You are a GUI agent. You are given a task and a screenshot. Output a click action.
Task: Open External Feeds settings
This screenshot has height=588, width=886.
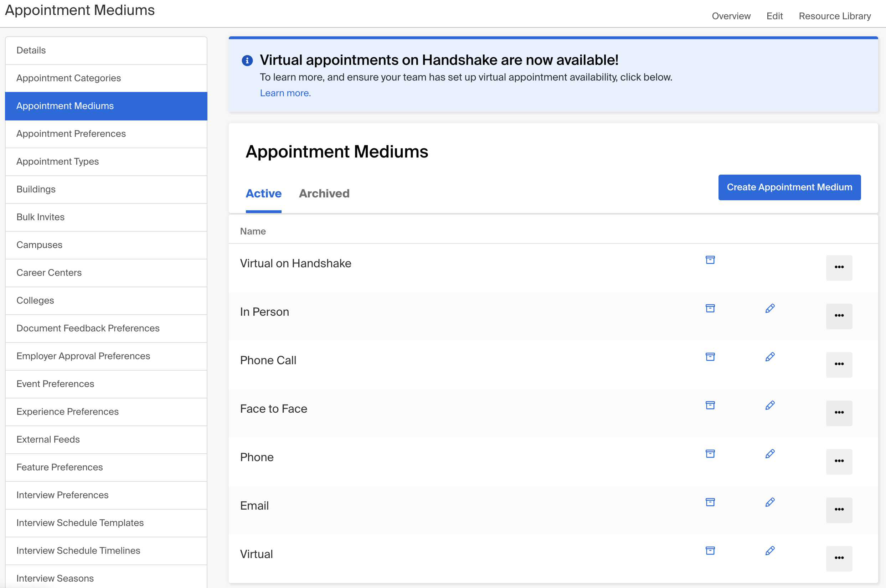[106, 439]
